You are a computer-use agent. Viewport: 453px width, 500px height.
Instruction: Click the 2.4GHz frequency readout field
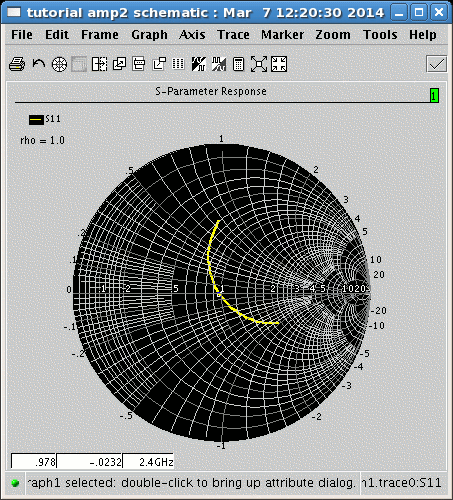coord(148,461)
